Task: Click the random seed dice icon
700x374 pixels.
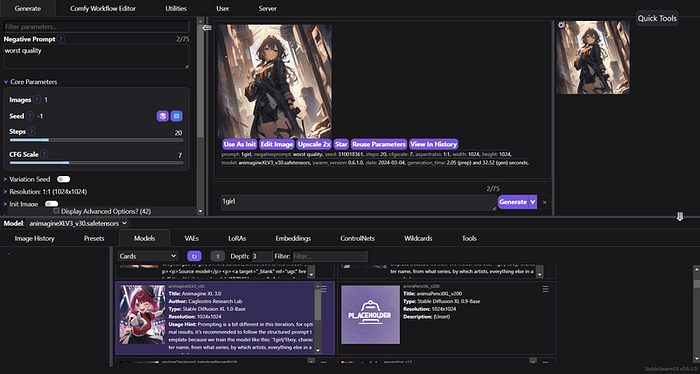Action: coord(162,116)
